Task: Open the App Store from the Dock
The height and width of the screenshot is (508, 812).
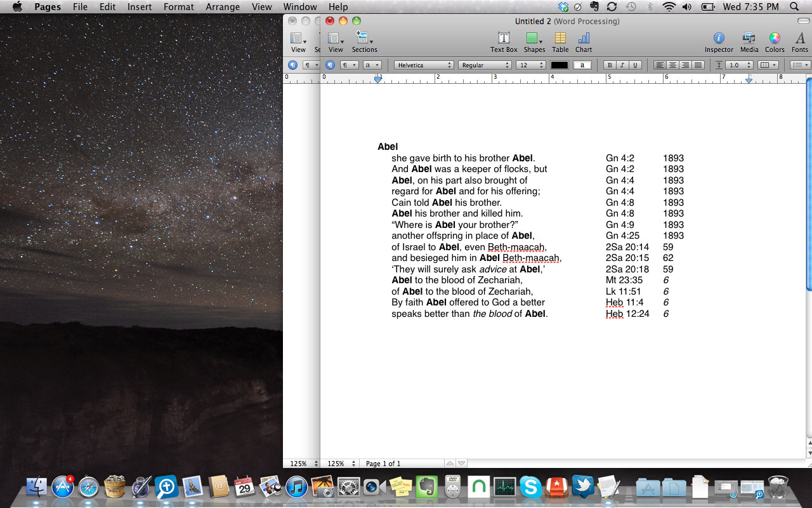Action: pyautogui.click(x=63, y=487)
